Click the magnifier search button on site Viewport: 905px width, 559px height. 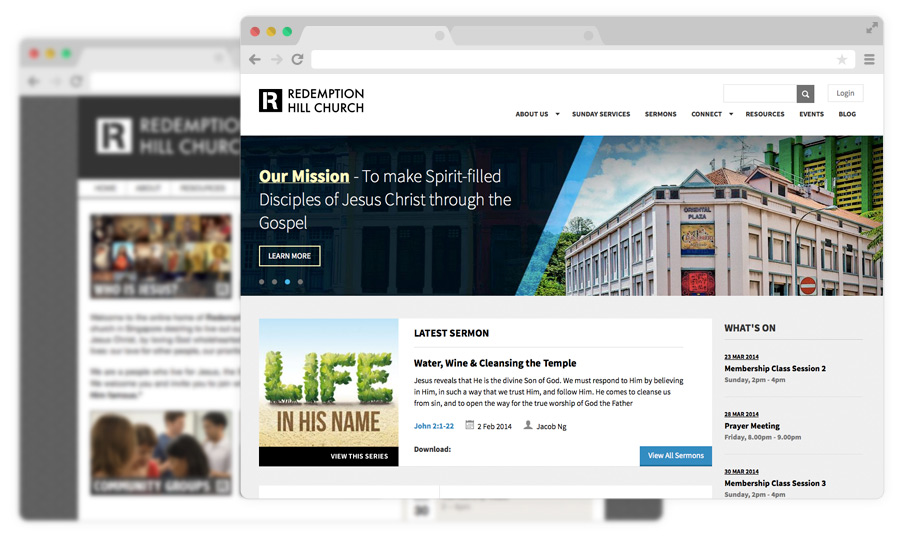pyautogui.click(x=805, y=93)
